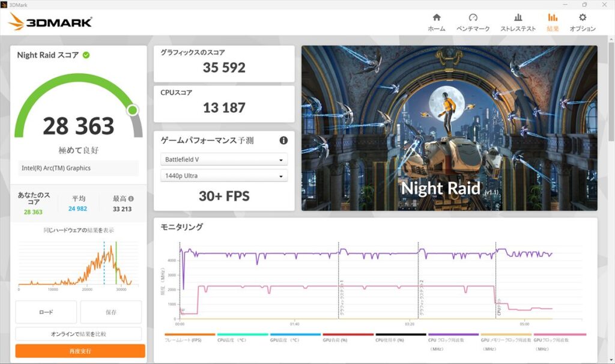Click the 極めて良好 rating text
The height and width of the screenshot is (364, 615).
[x=79, y=150]
